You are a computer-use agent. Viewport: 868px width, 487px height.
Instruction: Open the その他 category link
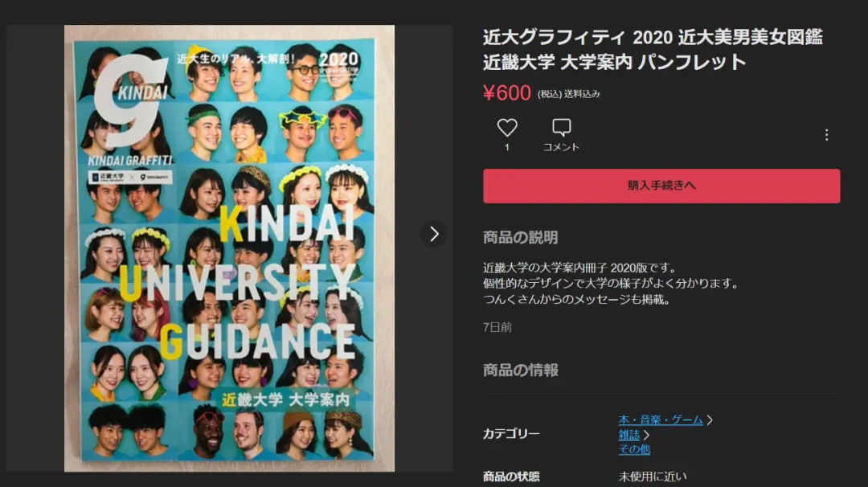click(634, 449)
